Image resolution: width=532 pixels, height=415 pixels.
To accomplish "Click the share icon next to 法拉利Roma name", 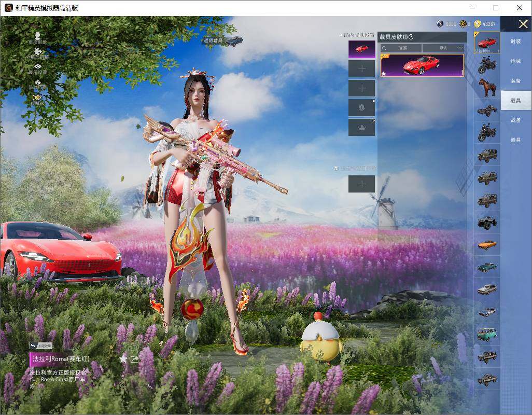I will tap(134, 358).
